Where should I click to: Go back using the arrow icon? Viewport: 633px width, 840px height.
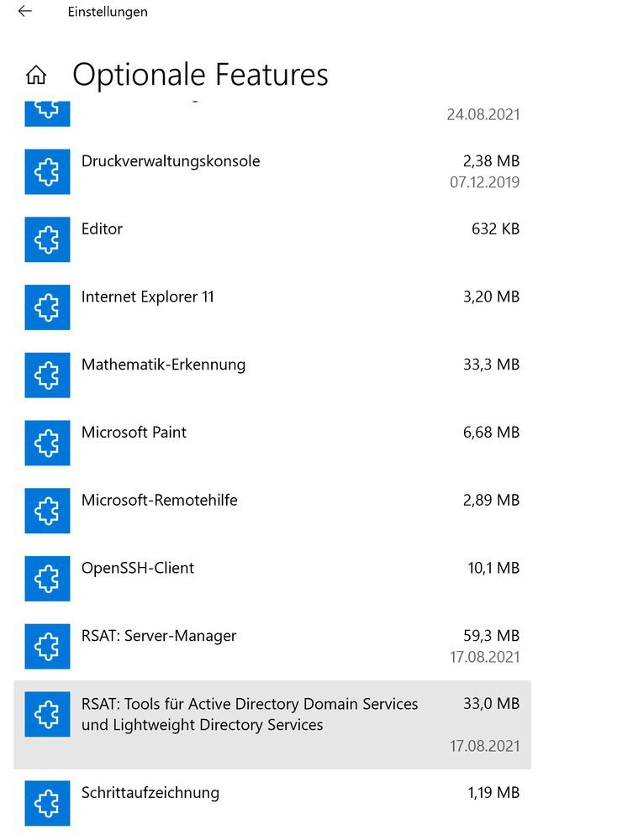pos(24,11)
